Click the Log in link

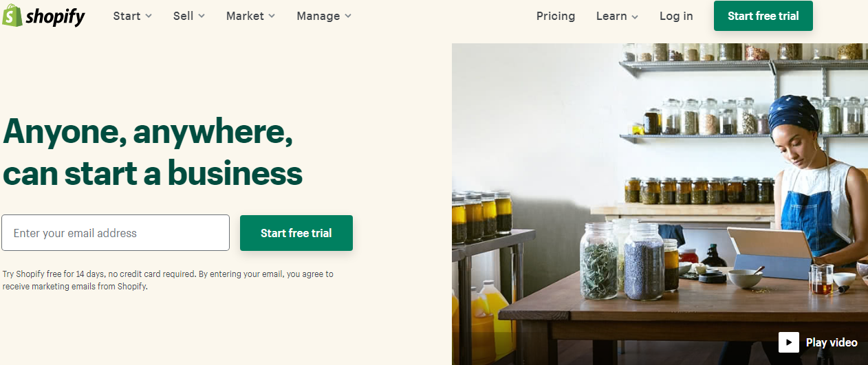(676, 16)
